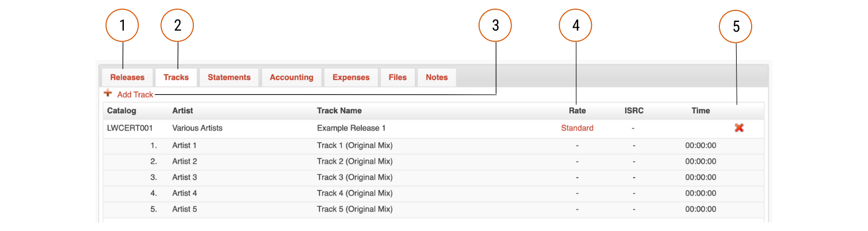Open the Statements tab

(x=229, y=77)
